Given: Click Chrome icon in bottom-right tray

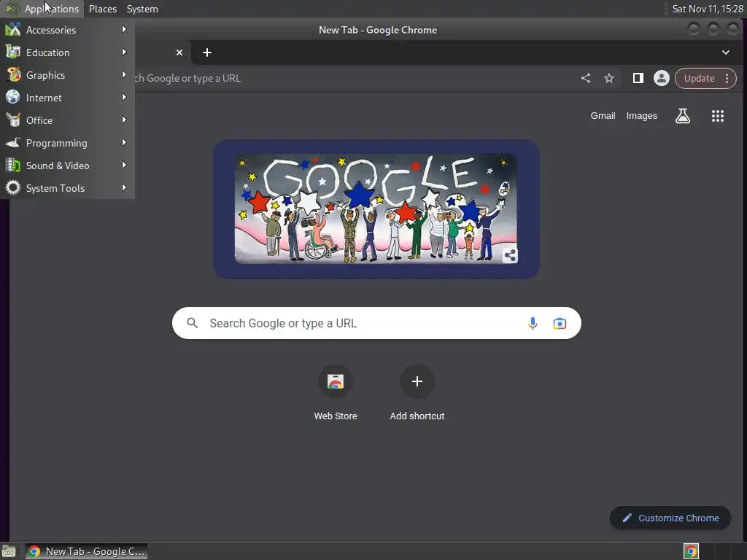Looking at the screenshot, I should (x=691, y=551).
